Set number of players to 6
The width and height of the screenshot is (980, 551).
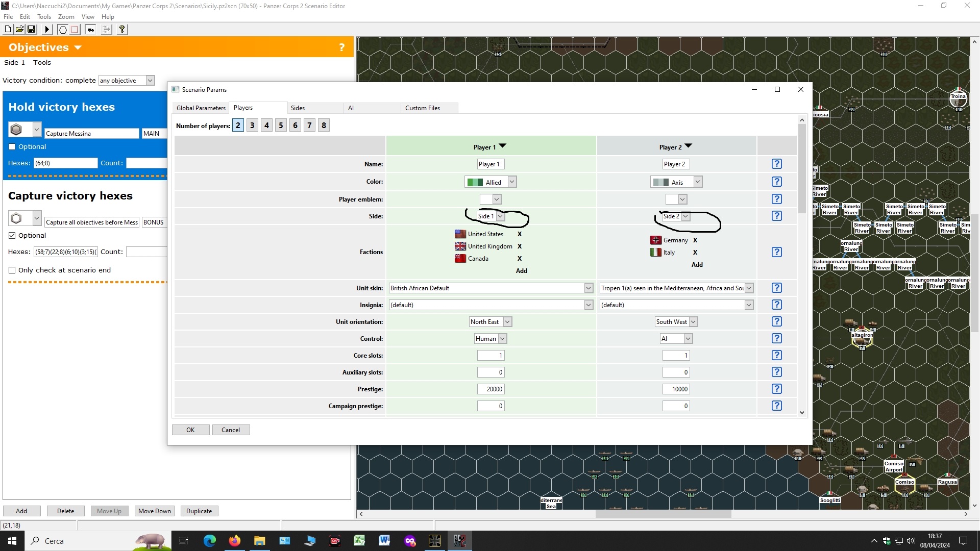point(295,126)
